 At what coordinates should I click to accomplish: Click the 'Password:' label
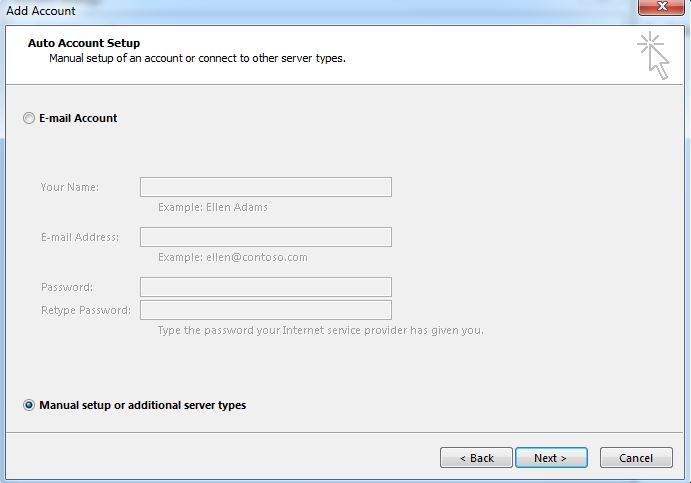click(67, 287)
